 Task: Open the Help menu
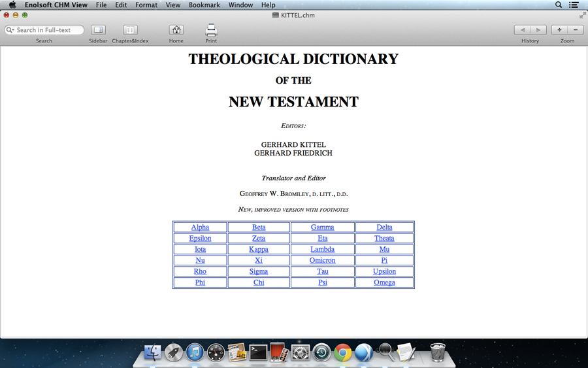click(x=268, y=5)
